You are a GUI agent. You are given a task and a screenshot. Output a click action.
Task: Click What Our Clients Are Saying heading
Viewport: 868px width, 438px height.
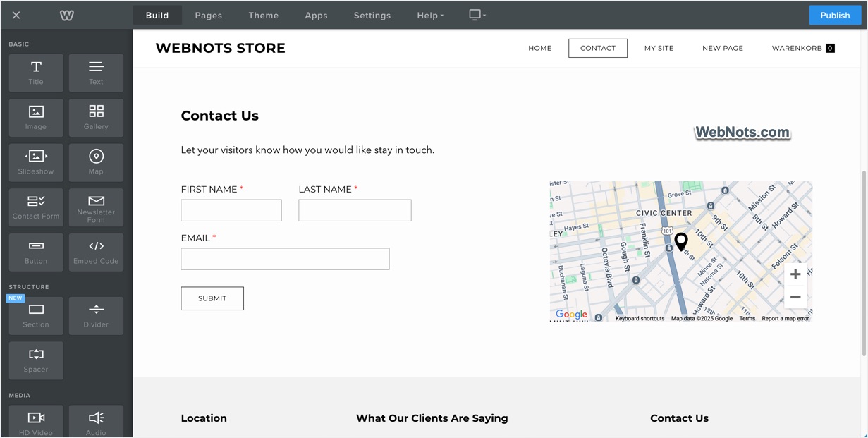(432, 418)
